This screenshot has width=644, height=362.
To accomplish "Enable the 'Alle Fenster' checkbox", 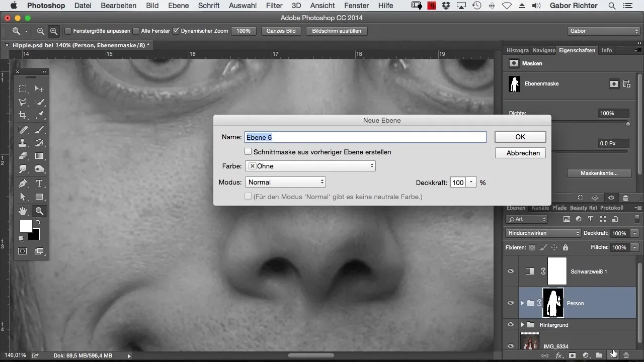I will (x=136, y=31).
